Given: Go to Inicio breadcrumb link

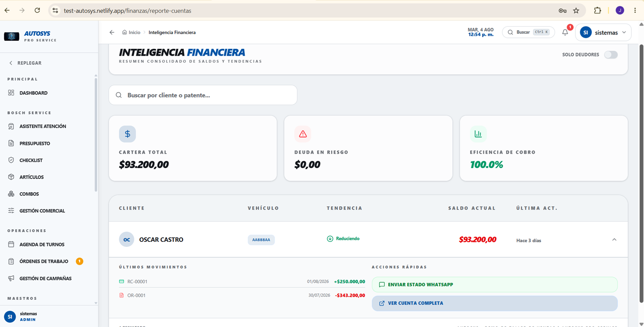Looking at the screenshot, I should click(131, 32).
